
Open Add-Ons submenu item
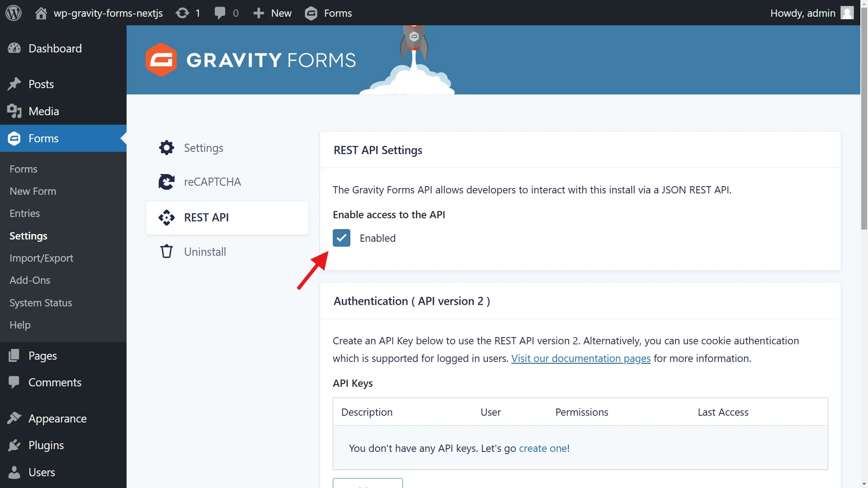pyautogui.click(x=30, y=280)
